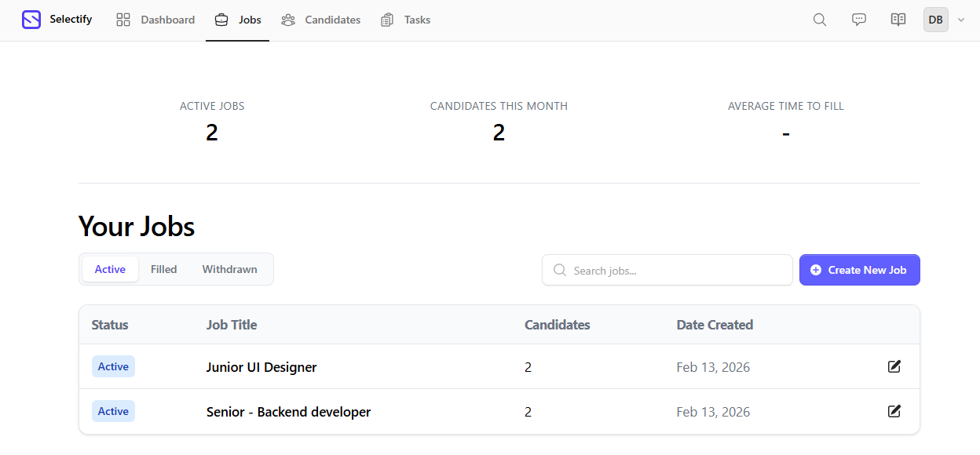Open the chat messages icon
980x455 pixels.
859,20
